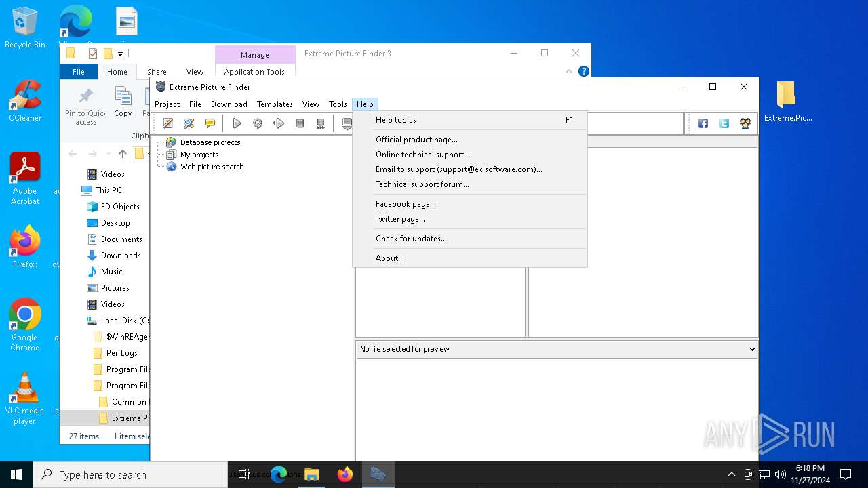Click the project properties tools icon
The image size is (868, 488).
(x=189, y=123)
